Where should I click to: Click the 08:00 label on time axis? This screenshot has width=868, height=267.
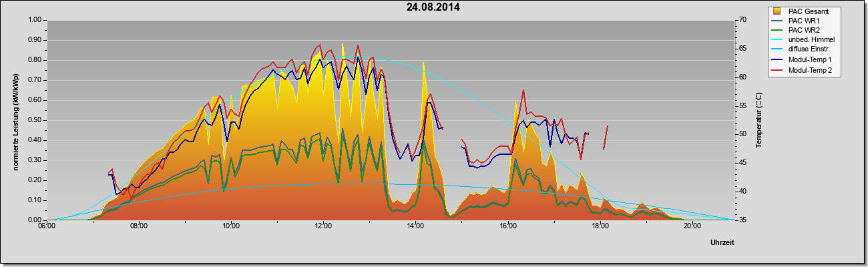click(139, 226)
